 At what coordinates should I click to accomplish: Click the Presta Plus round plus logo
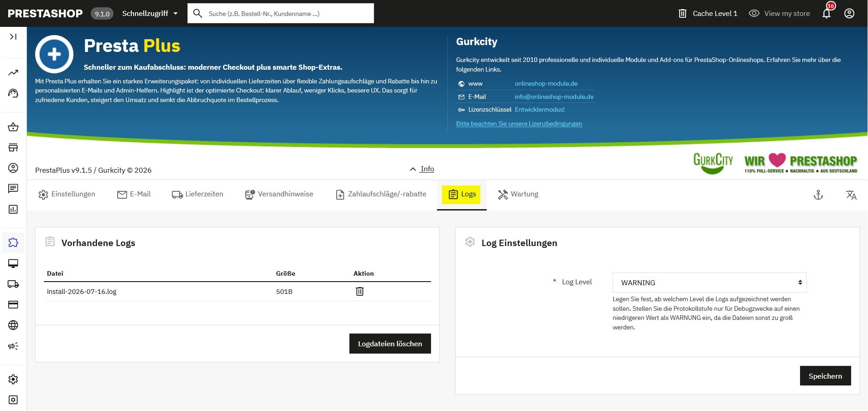(54, 54)
